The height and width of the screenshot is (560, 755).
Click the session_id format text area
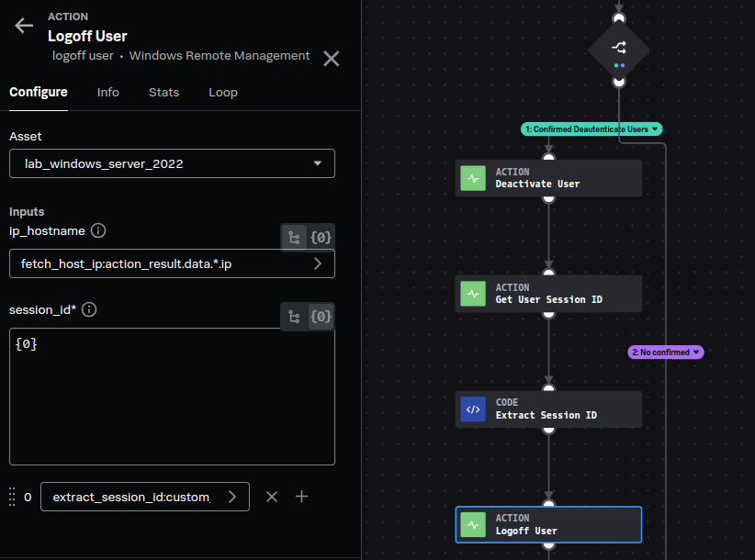(172, 397)
